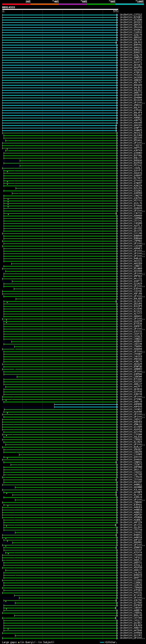Image resolution: width=146 pixels, height=644 pixels.
Task: Click the orange ~40% identity legend segment
Action: click(45, 4)
